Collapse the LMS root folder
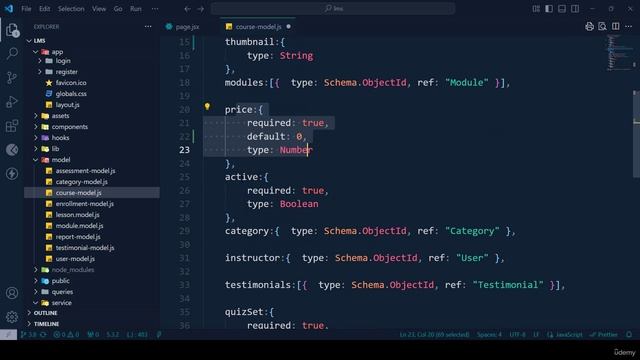 click(29, 41)
